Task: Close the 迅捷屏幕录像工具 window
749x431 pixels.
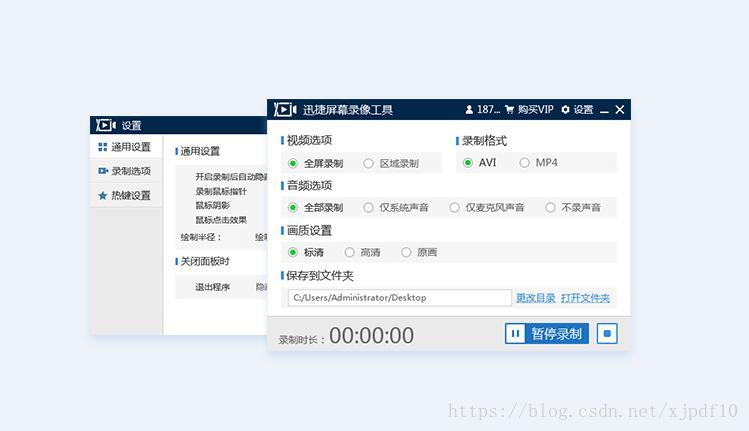Action: pos(620,110)
